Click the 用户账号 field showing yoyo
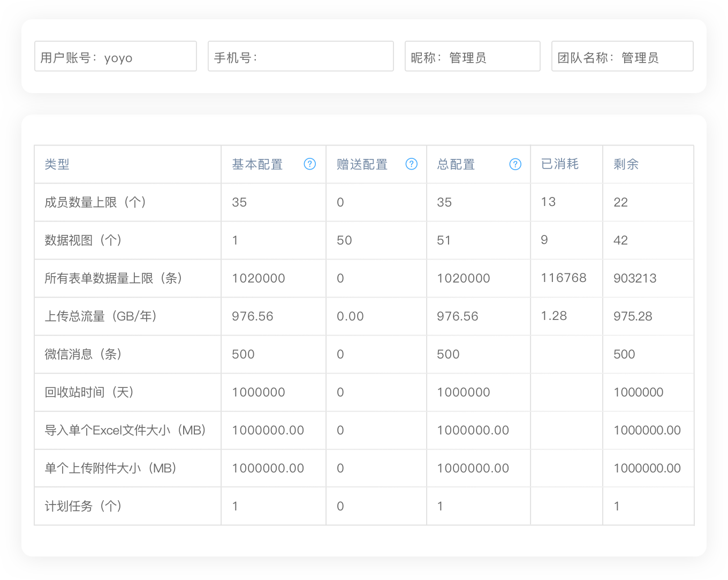This screenshot has height=580, width=728. (116, 56)
